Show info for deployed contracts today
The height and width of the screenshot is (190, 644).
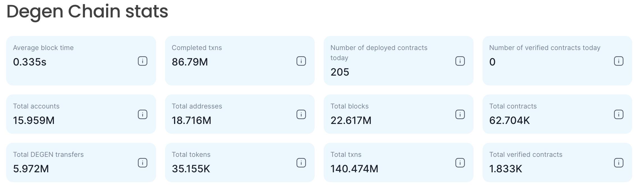[x=460, y=61]
